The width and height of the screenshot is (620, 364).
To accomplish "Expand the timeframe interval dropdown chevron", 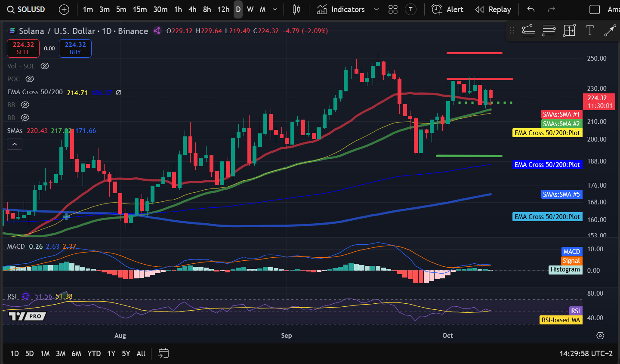I will pos(275,9).
